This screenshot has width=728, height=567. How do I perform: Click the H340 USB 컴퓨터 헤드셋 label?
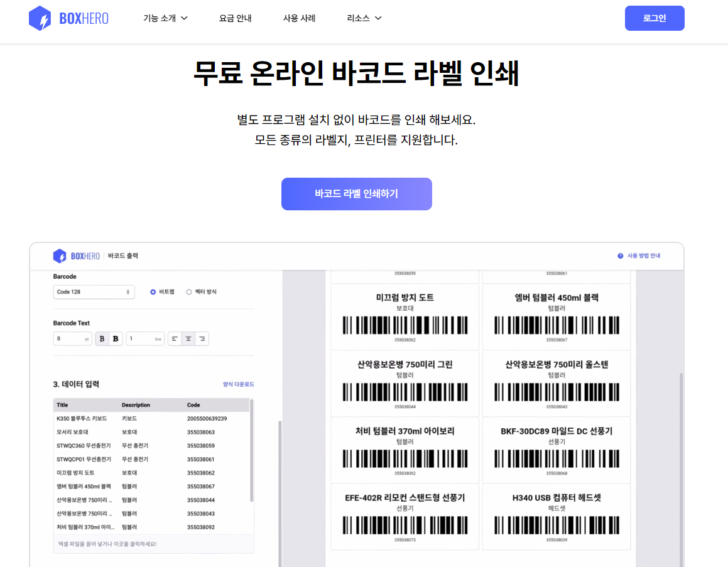pyautogui.click(x=557, y=517)
